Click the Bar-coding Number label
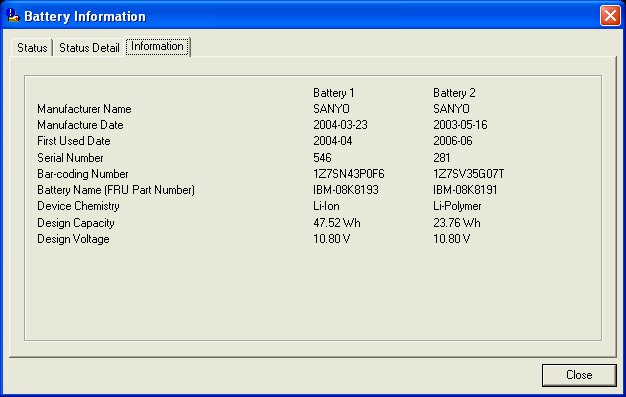Viewport: 626px width, 397px height. [83, 174]
